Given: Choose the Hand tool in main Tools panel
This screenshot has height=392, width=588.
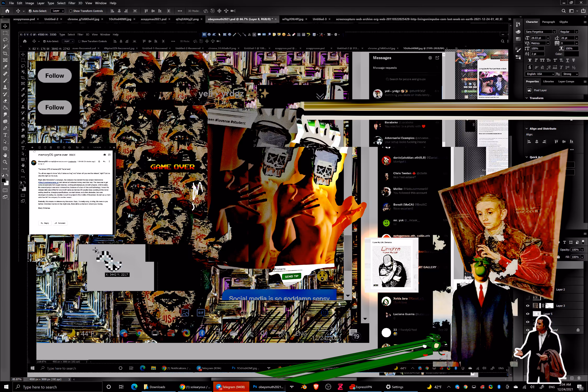Looking at the screenshot, I should pyautogui.click(x=5, y=155).
